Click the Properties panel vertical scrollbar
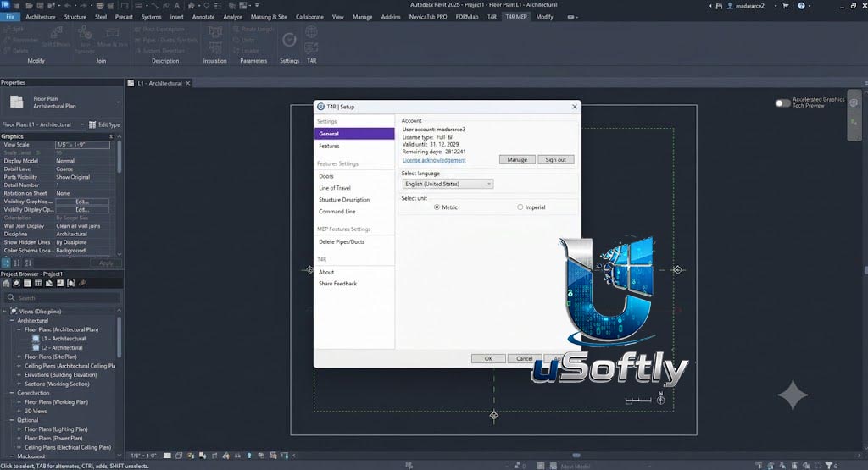Screen dimensions: 868x470 tap(119, 158)
